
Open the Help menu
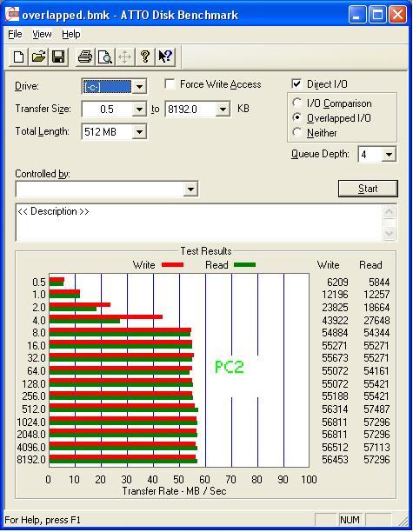coord(71,34)
